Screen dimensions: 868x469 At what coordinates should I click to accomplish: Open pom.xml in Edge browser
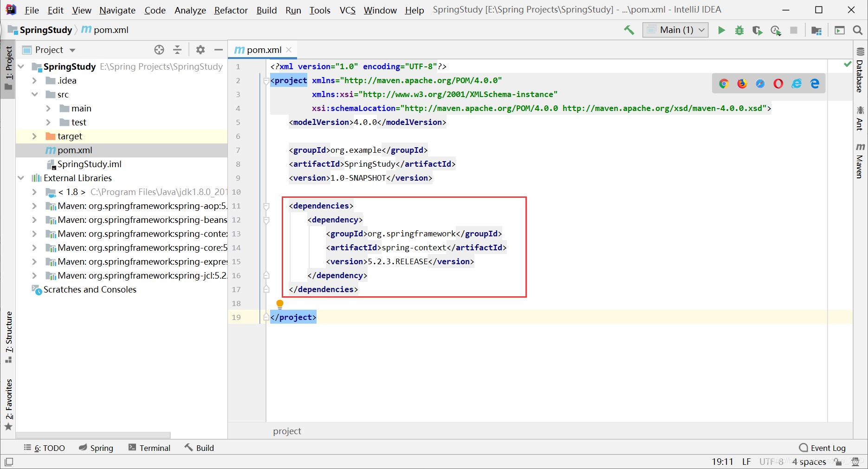815,84
